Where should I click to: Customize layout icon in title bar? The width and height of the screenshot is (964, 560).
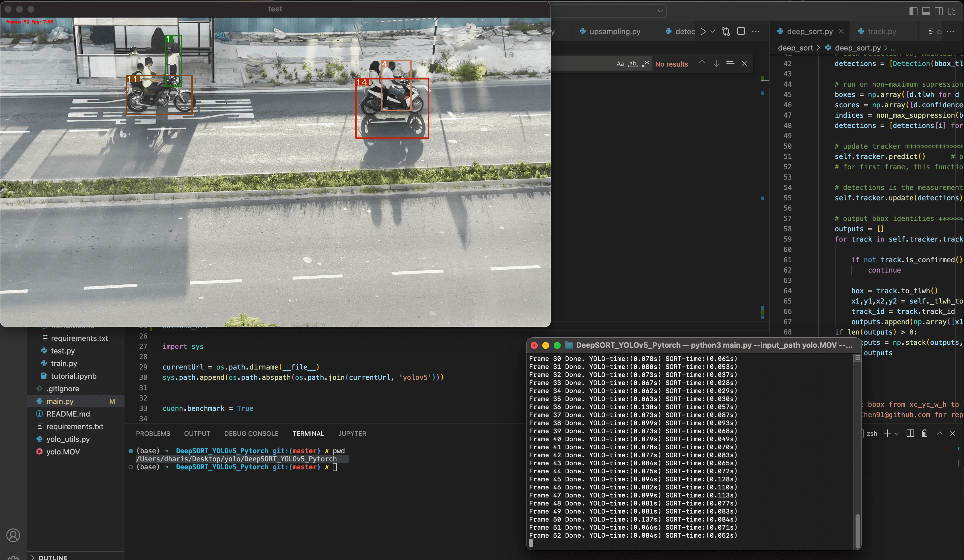pos(951,11)
